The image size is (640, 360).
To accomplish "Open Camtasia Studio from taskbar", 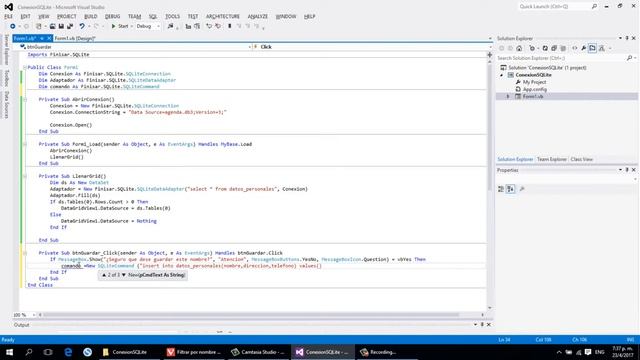I will coord(258,352).
